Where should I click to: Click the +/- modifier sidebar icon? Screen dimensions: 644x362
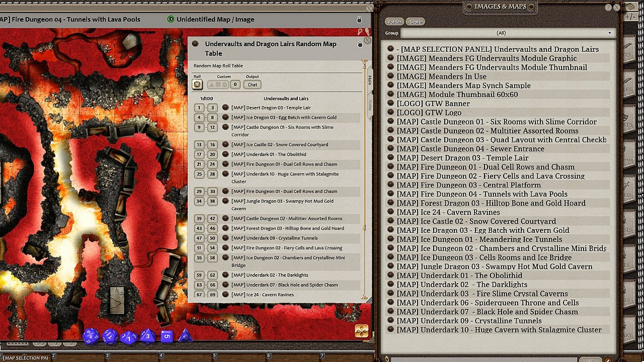[x=630, y=17]
